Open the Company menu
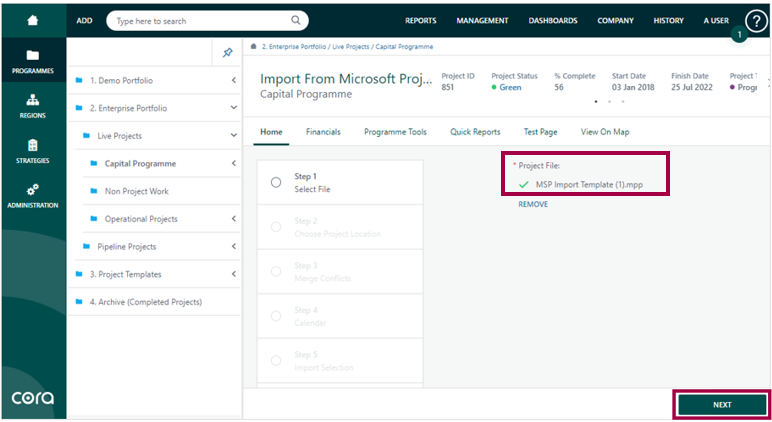This screenshot has width=772, height=422. click(615, 21)
